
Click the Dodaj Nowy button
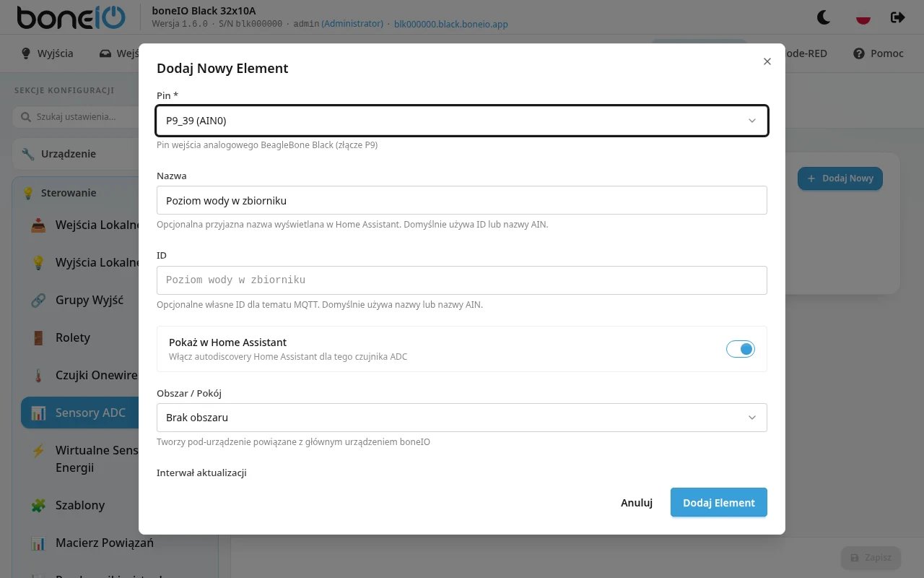pos(840,178)
